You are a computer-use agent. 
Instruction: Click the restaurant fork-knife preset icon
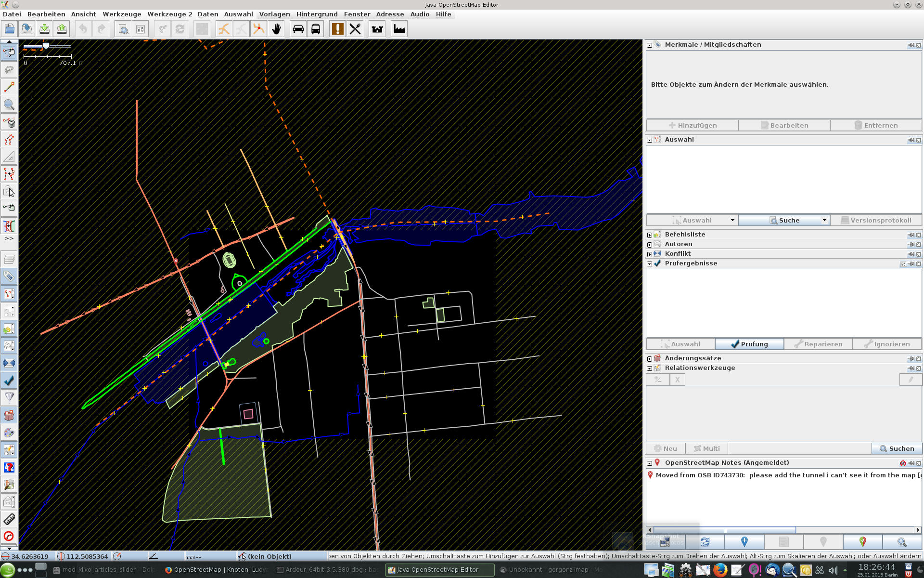click(355, 29)
